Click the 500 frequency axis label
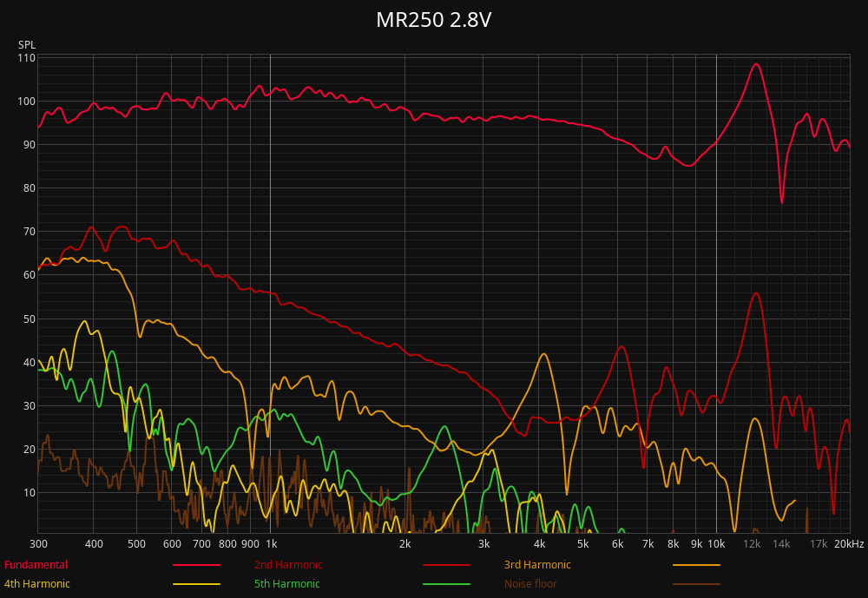This screenshot has width=868, height=598. 137,543
